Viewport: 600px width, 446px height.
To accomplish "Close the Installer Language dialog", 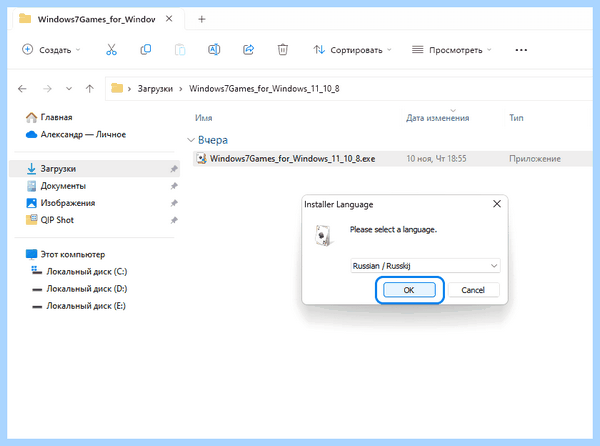I will click(x=497, y=204).
